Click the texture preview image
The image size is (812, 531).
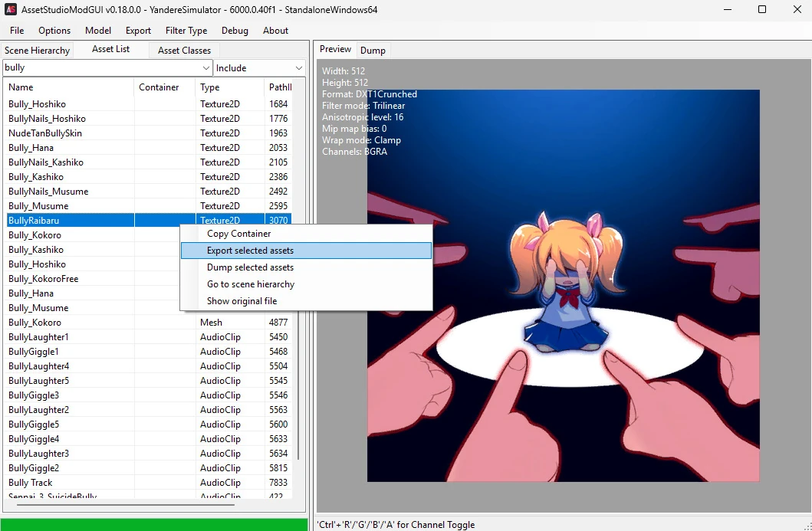(x=563, y=286)
